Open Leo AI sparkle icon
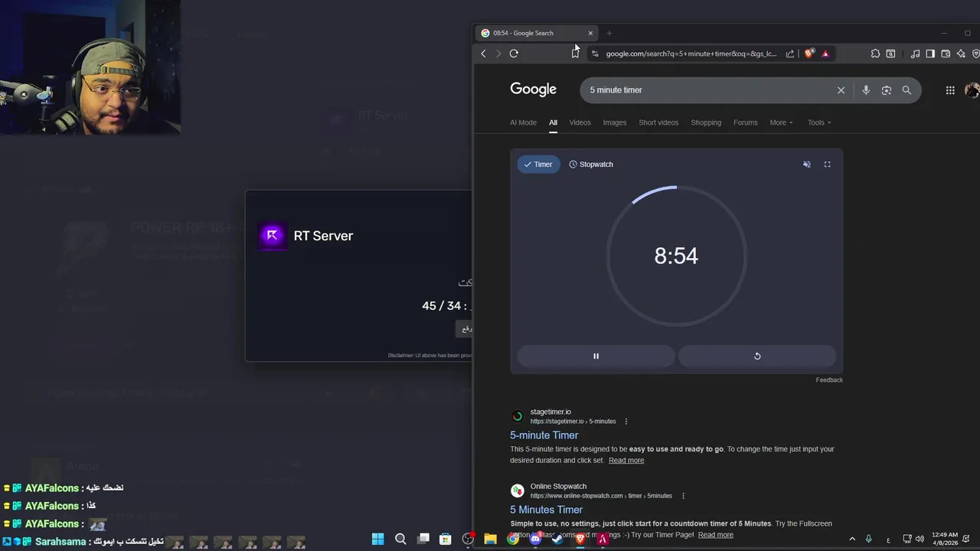The width and height of the screenshot is (980, 551). click(x=961, y=54)
